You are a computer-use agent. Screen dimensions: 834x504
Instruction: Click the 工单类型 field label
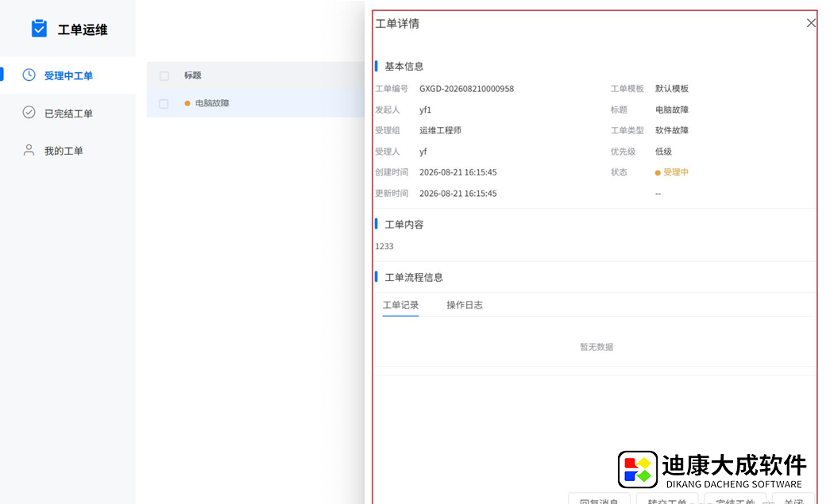click(x=627, y=130)
